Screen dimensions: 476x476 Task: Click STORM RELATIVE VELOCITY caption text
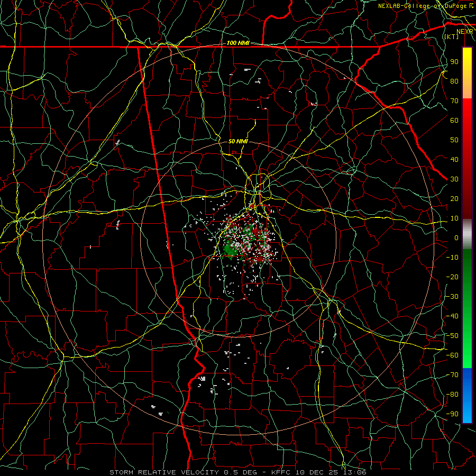164,472
